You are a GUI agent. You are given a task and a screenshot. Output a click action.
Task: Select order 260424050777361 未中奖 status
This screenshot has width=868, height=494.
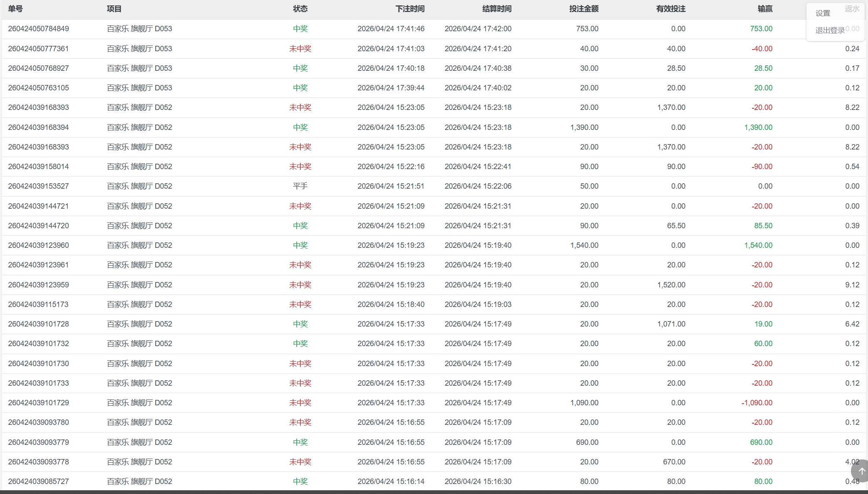pyautogui.click(x=300, y=49)
